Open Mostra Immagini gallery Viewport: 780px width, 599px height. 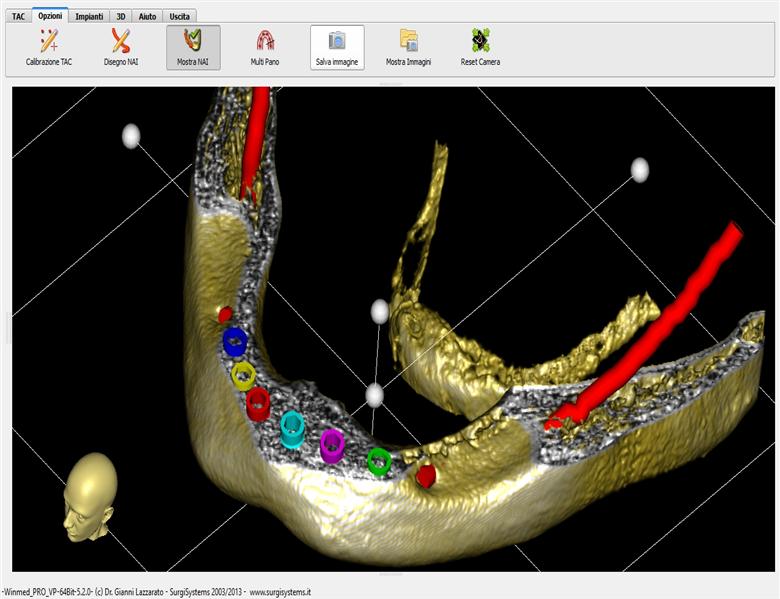[408, 48]
